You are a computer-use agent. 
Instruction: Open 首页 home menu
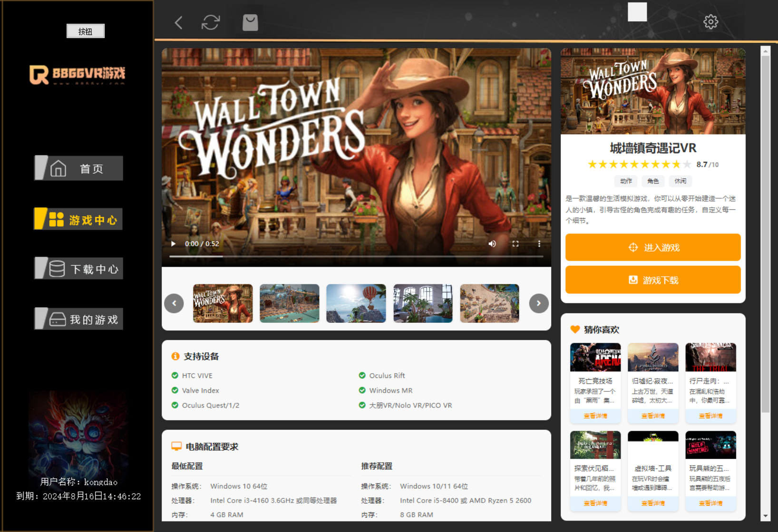click(78, 168)
